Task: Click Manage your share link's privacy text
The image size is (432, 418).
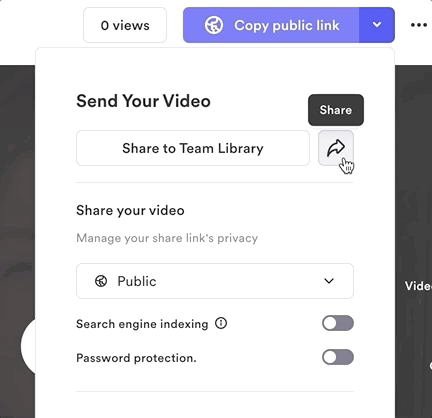Action: click(167, 238)
